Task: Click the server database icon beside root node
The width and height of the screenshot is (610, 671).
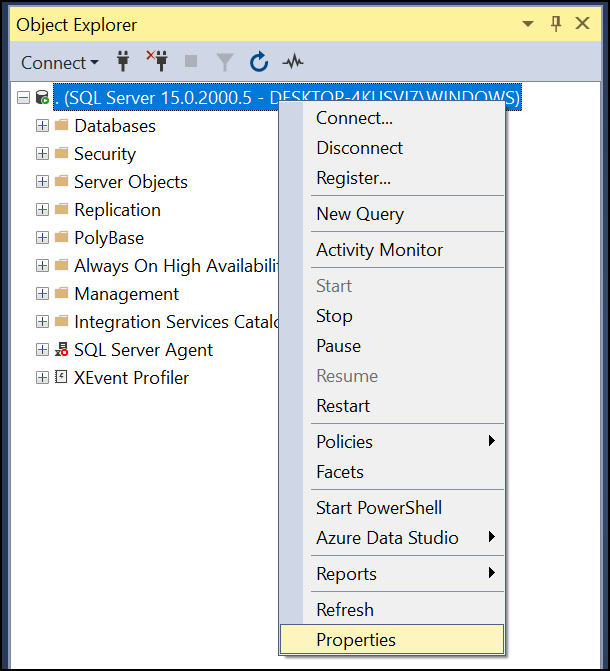Action: click(42, 98)
